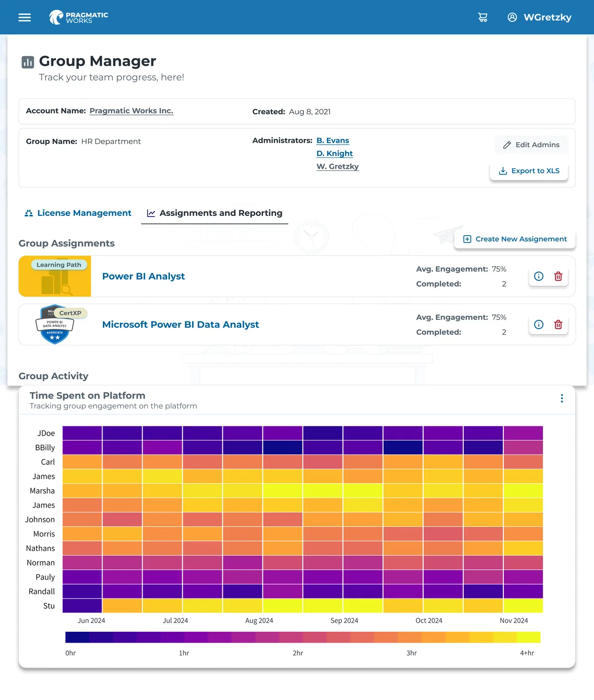Switch to License Management tab
The width and height of the screenshot is (594, 700).
click(x=78, y=213)
